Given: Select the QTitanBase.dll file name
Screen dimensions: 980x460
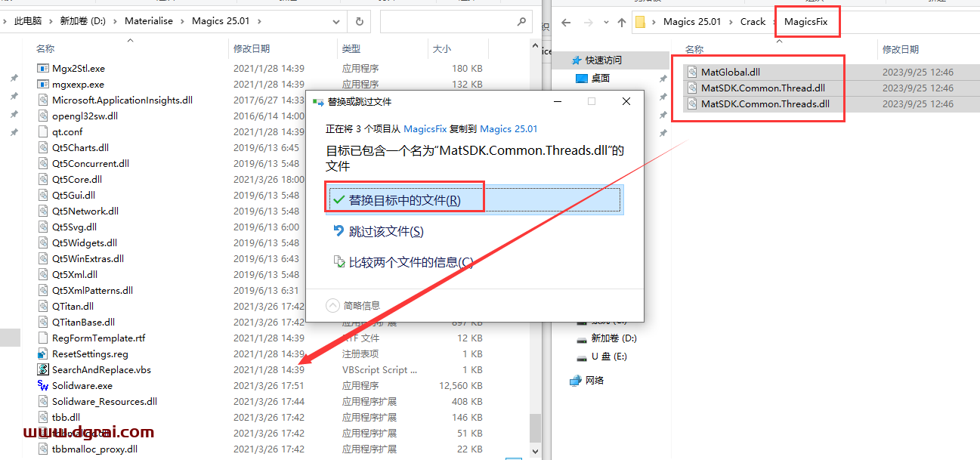Looking at the screenshot, I should 83,323.
